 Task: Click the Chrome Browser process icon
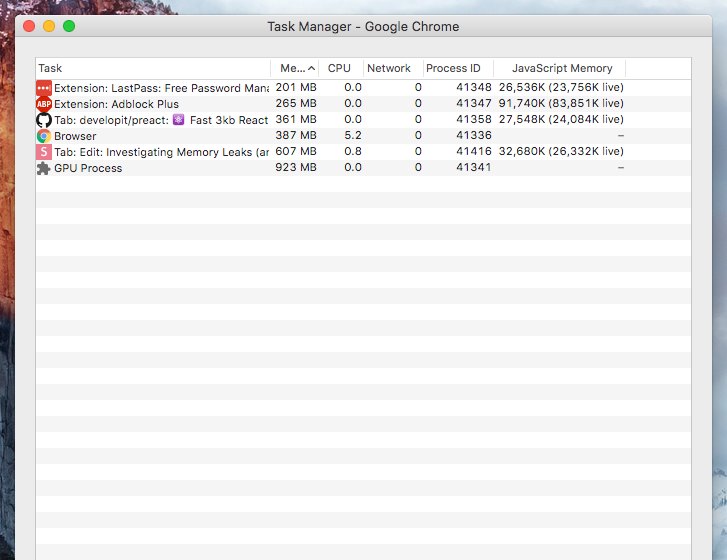coord(44,136)
